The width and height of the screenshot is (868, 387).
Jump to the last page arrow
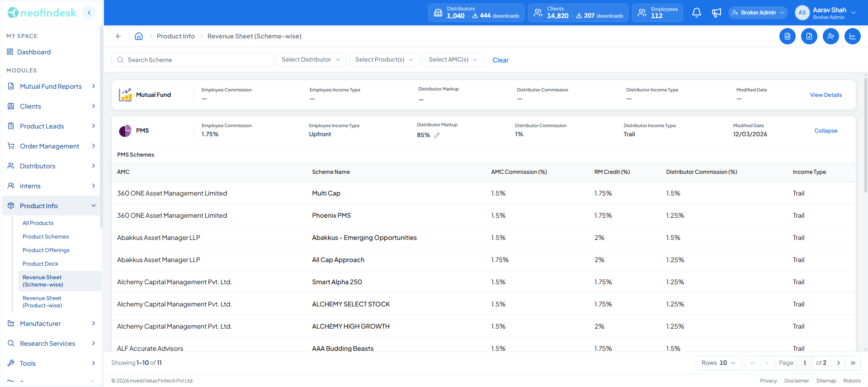pyautogui.click(x=853, y=363)
